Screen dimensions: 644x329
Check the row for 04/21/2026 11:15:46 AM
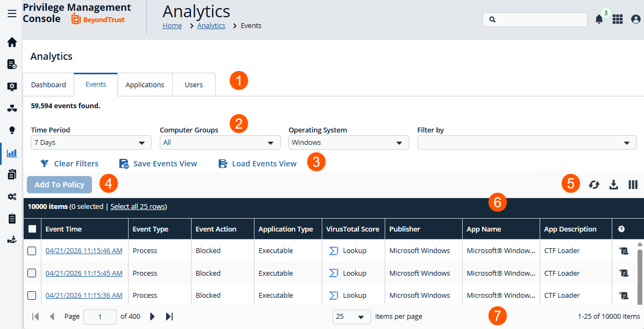coord(32,250)
